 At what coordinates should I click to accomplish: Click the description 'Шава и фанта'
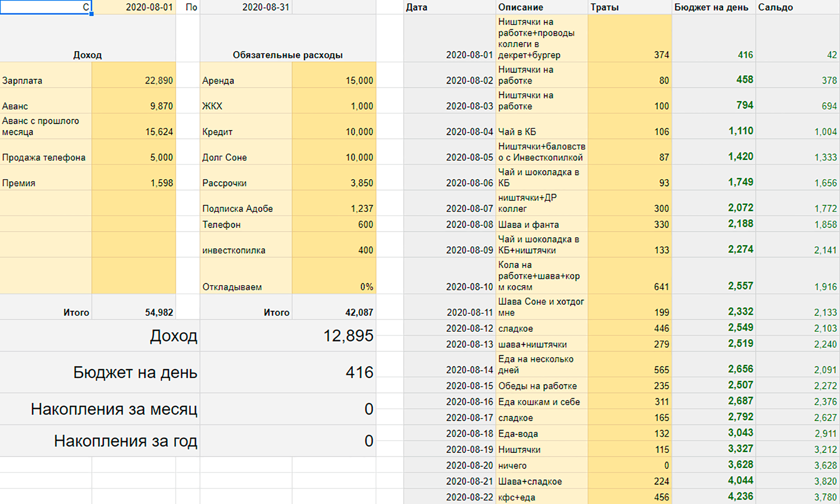tap(528, 225)
